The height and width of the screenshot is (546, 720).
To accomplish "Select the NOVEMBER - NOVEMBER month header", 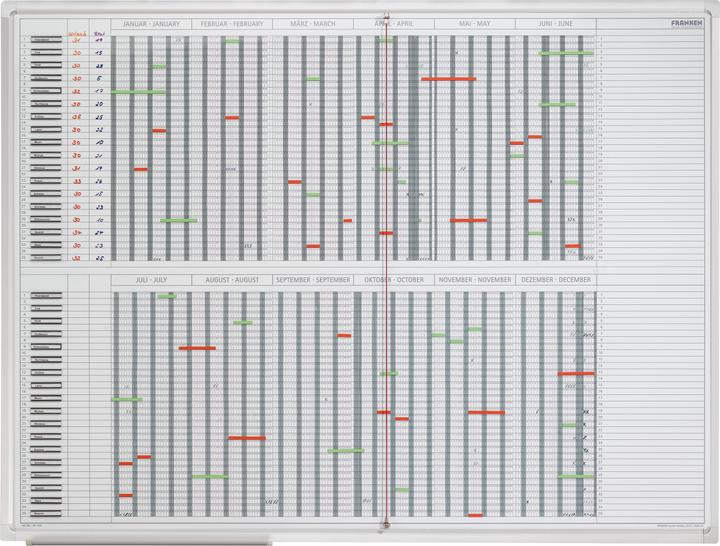I will [x=475, y=280].
